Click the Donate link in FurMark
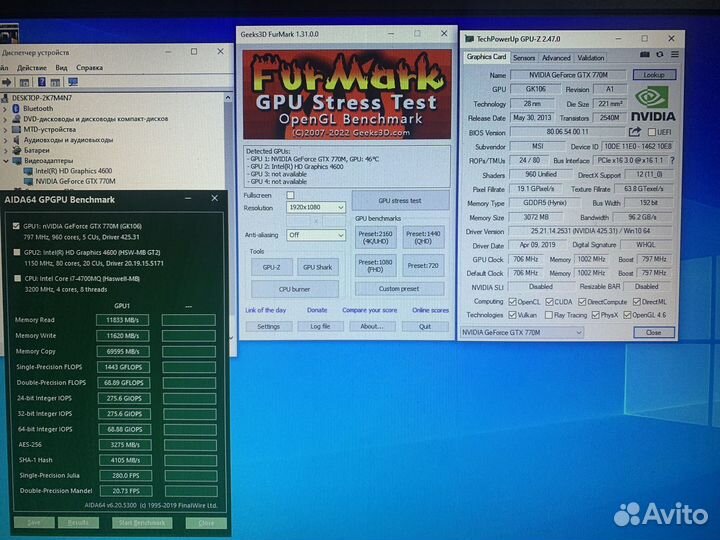The image size is (720, 540). [x=317, y=310]
